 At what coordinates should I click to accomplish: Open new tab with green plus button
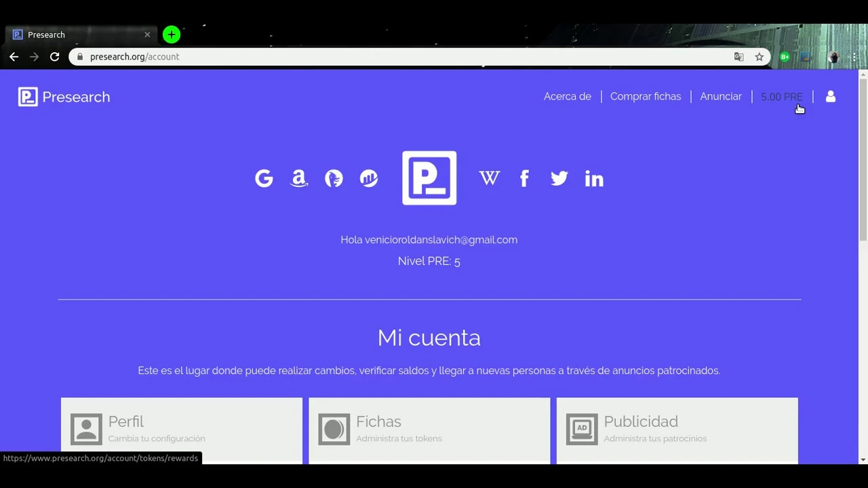pos(172,35)
